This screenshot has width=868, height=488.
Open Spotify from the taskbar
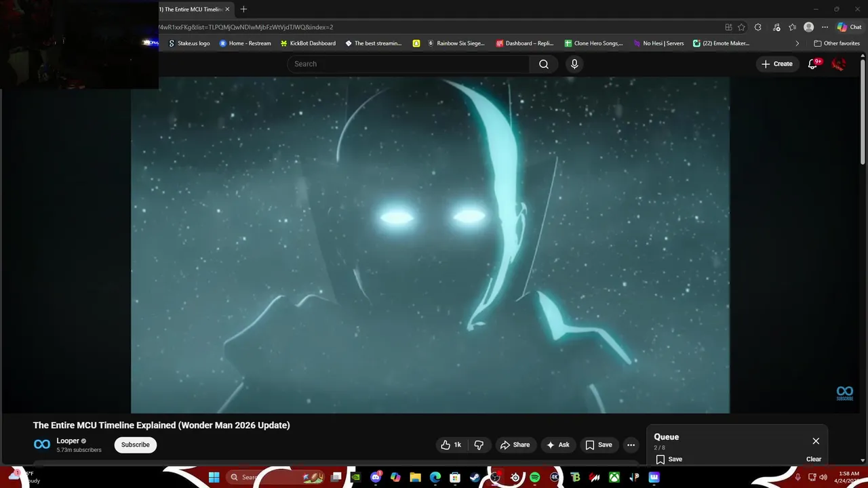click(x=534, y=477)
